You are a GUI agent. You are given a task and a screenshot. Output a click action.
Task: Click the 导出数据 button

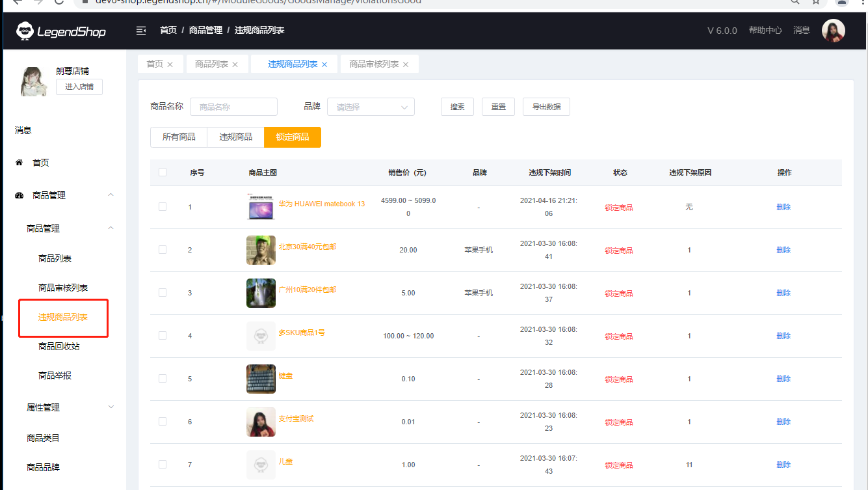click(x=546, y=107)
